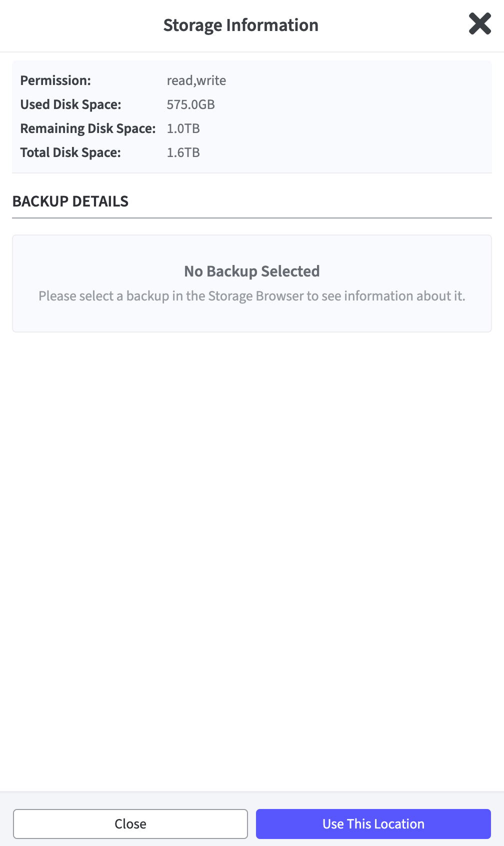Click the Permission label
The image size is (504, 846).
(x=55, y=80)
